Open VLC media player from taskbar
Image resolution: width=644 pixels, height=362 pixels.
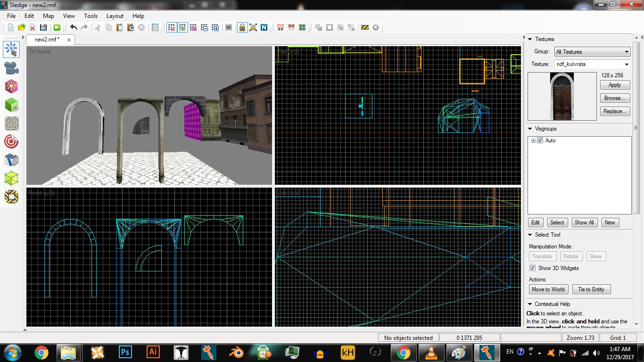[x=431, y=352]
